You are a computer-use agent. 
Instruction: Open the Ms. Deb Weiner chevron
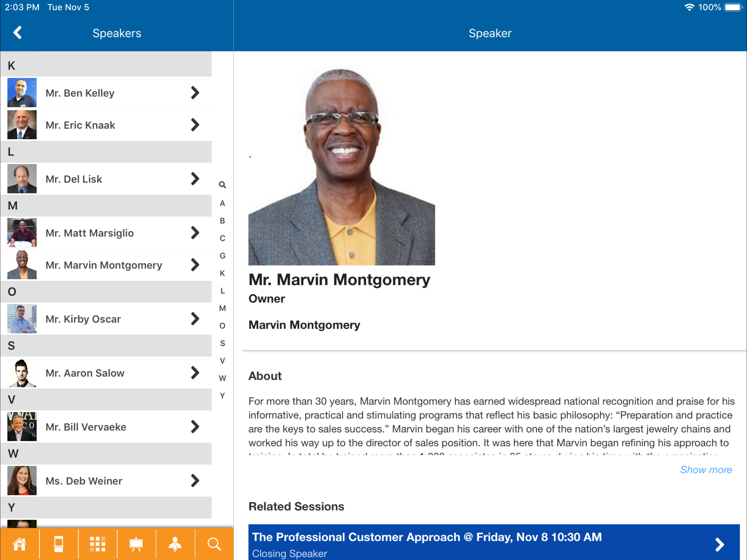coord(195,481)
